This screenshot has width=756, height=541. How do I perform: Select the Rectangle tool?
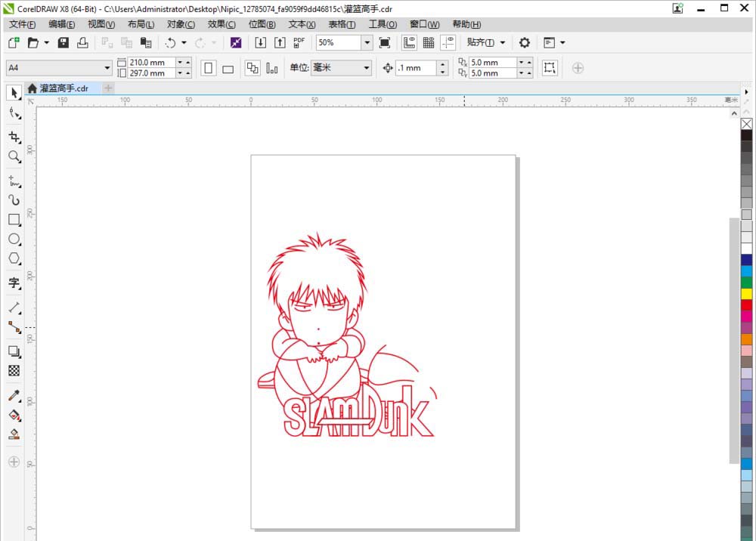(14, 220)
